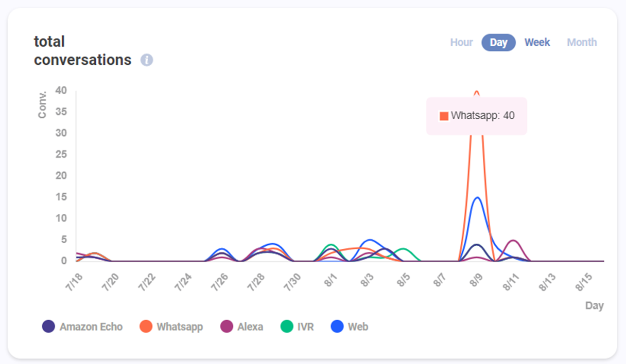626x364 pixels.
Task: Select the Day time range
Action: point(498,43)
